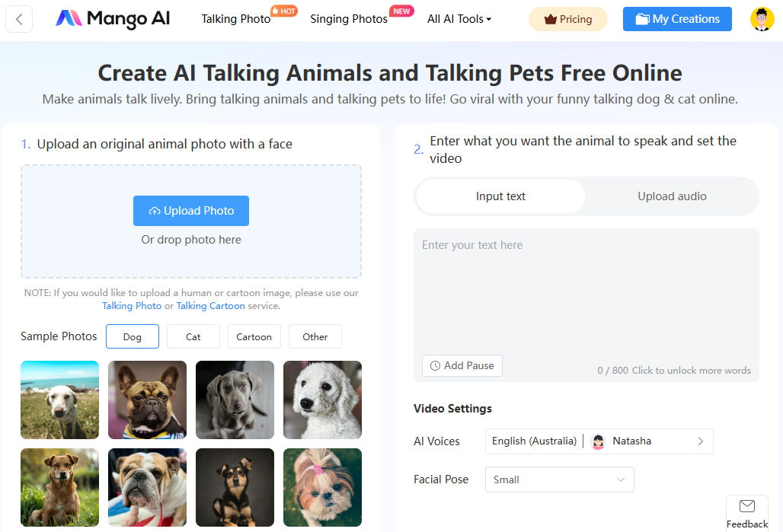Open Singing Photos menu item
The image size is (783, 532).
(349, 19)
